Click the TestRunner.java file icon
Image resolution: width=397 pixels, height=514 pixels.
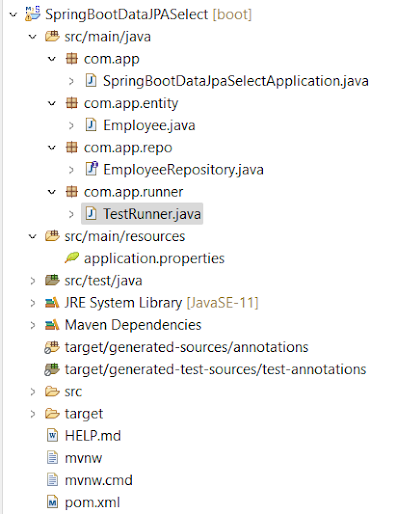[91, 213]
